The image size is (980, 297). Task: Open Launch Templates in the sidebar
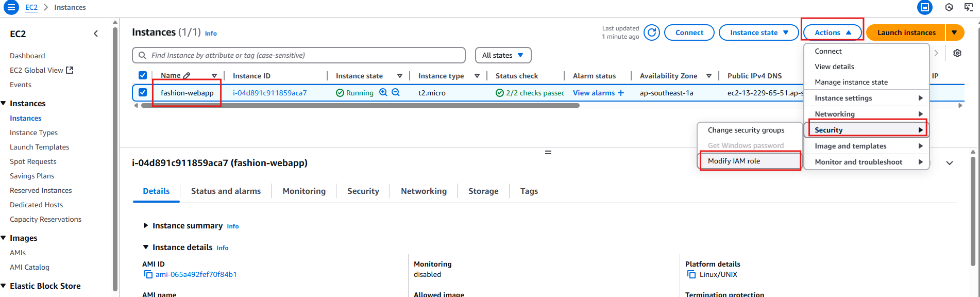39,147
